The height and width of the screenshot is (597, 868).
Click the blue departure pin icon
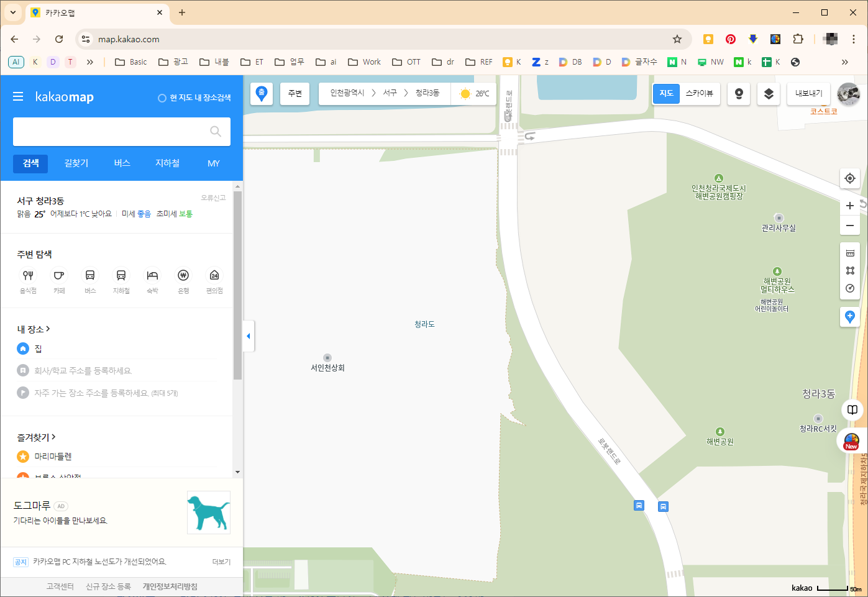tap(262, 94)
